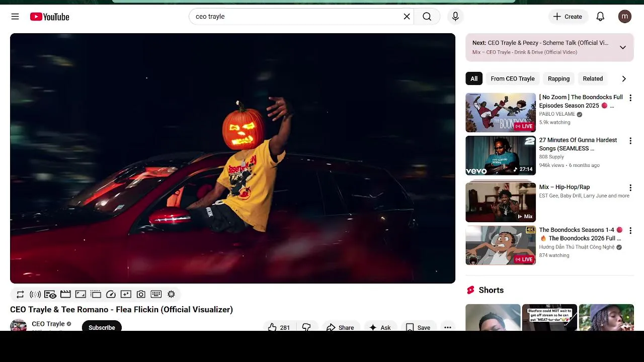Open the Mix – Hip-Hop/Rap thumbnail
Screen dimensions: 644x362
[x=501, y=202]
